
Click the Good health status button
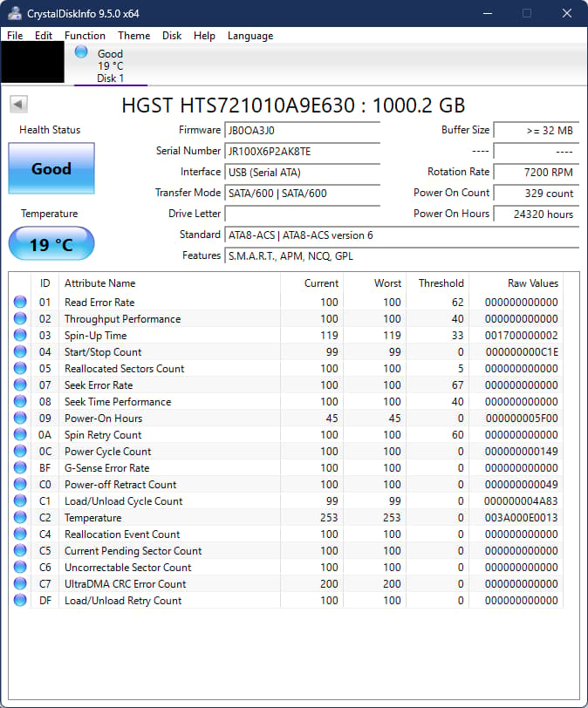click(x=51, y=168)
